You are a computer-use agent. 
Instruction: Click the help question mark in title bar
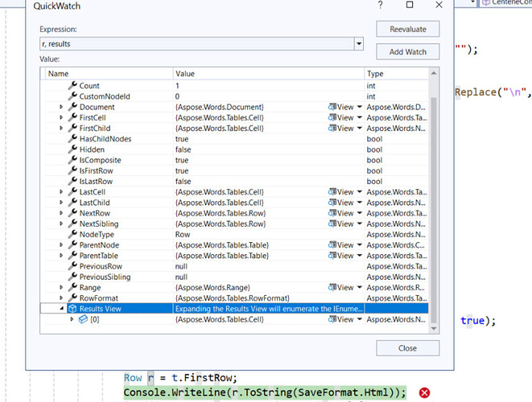[x=380, y=6]
